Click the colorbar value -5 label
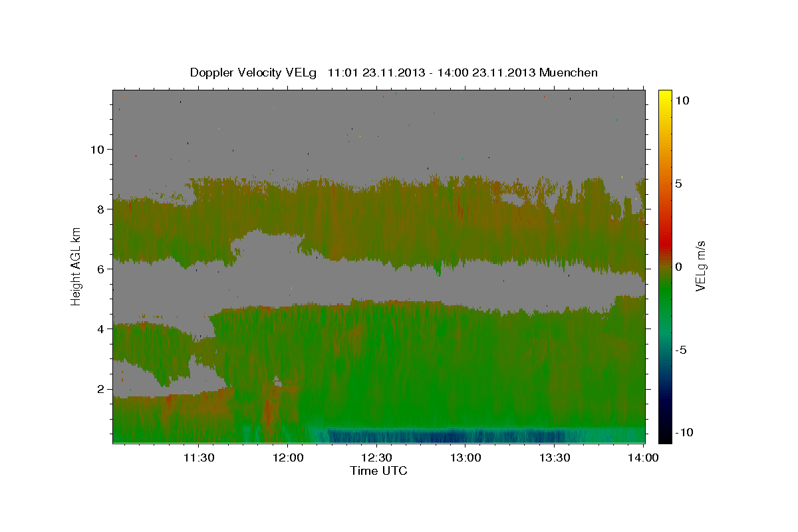This screenshot has width=798, height=532. click(681, 350)
